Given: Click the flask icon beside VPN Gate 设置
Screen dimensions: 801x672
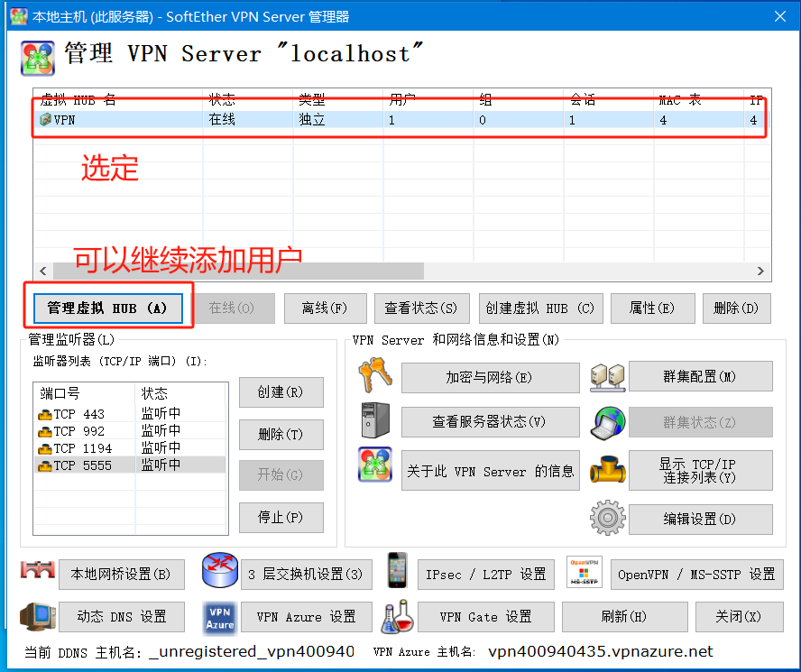Looking at the screenshot, I should coord(397,616).
